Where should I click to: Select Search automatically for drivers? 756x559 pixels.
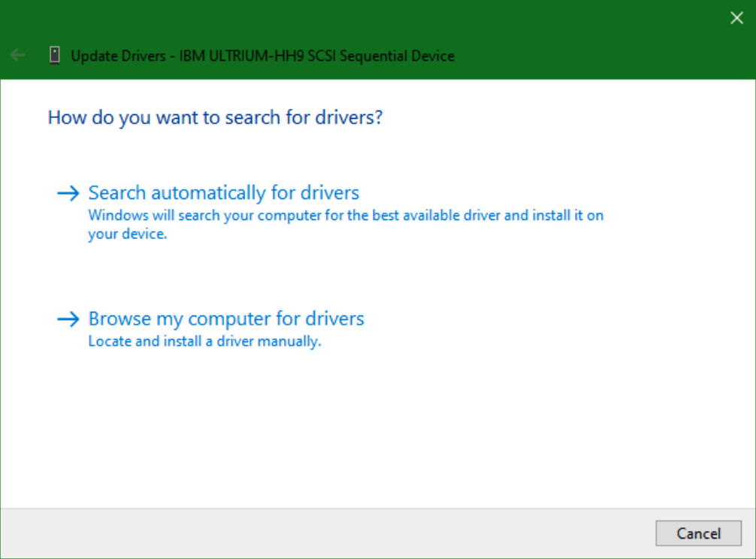click(x=224, y=193)
